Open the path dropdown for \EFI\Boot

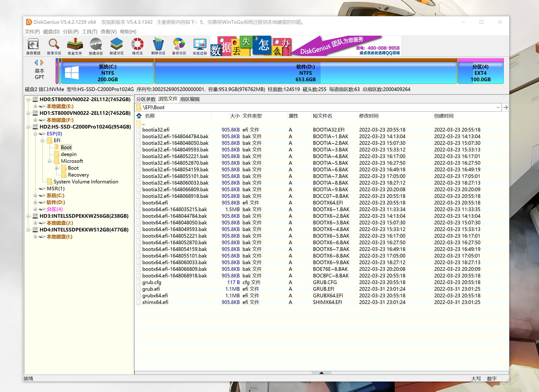pyautogui.click(x=498, y=107)
